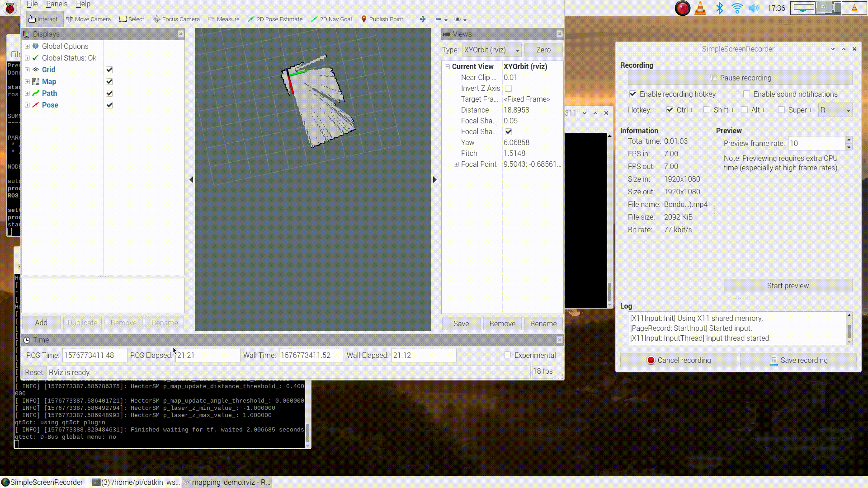Toggle Invert Z Axis checkbox

pos(508,88)
